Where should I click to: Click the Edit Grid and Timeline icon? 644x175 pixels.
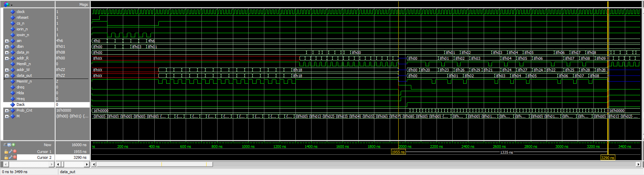coord(9,145)
